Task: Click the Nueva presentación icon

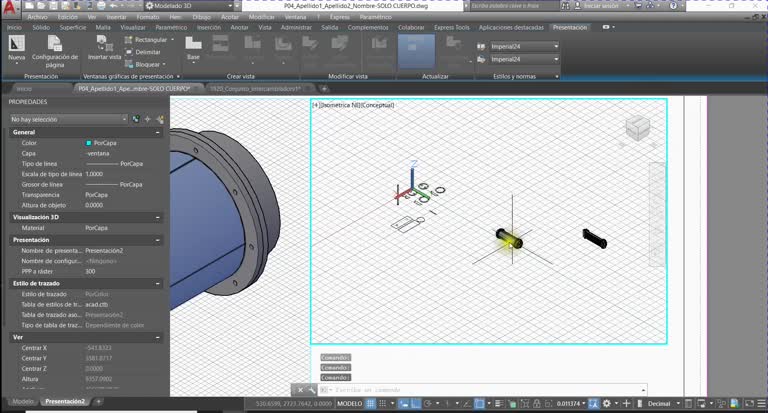Action: tap(16, 44)
